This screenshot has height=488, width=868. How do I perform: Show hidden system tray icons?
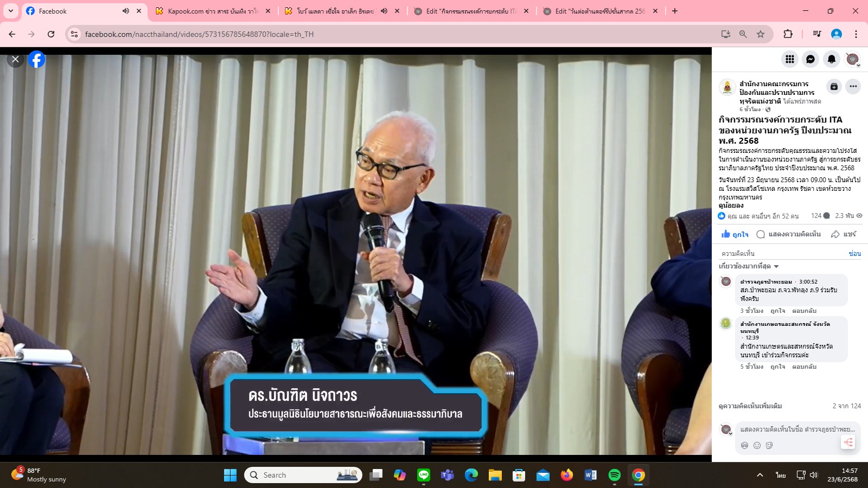pos(760,475)
